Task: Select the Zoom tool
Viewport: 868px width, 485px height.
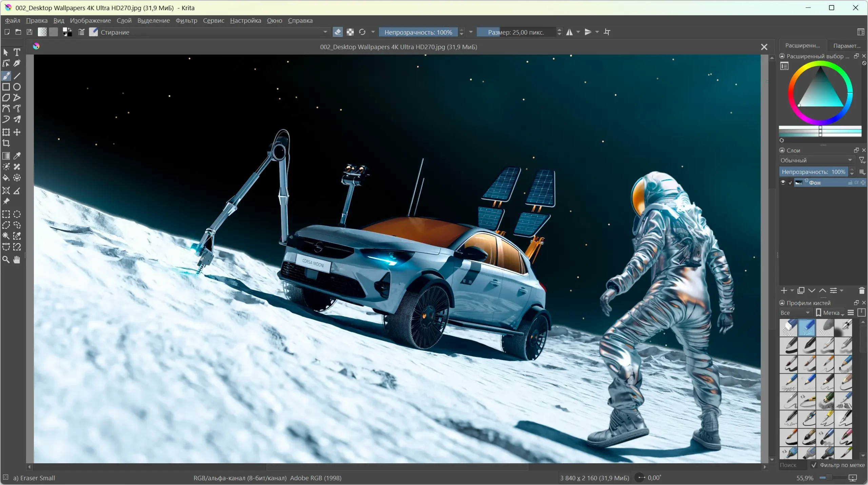Action: [x=6, y=260]
